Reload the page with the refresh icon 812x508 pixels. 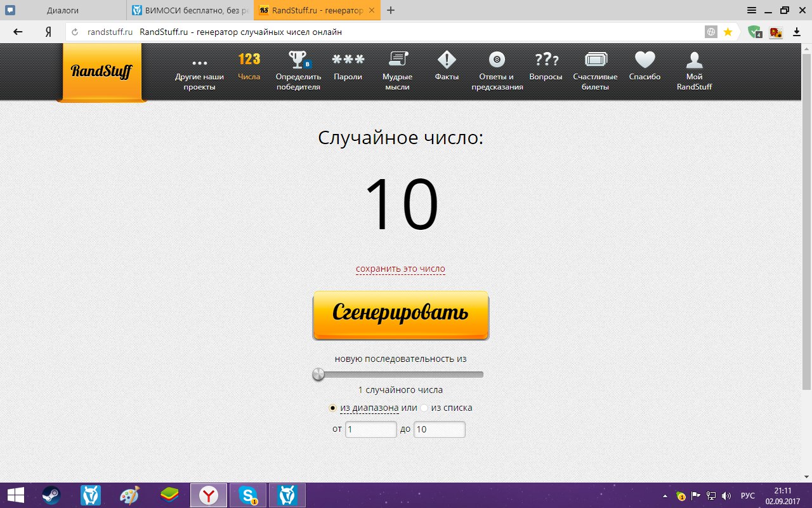point(75,32)
